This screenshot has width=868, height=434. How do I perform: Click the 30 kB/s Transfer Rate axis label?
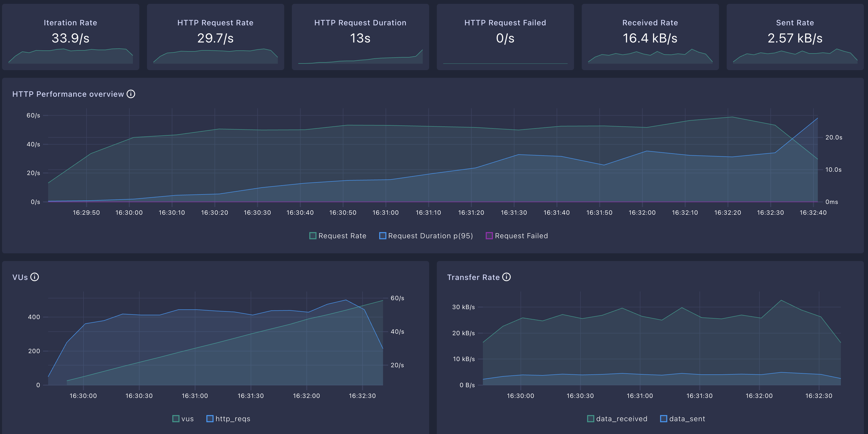pos(463,307)
